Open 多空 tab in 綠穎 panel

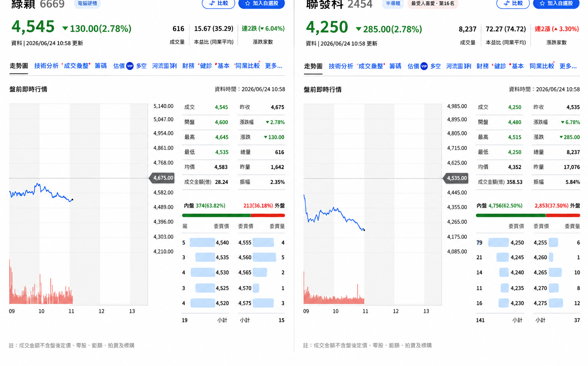[x=141, y=66]
